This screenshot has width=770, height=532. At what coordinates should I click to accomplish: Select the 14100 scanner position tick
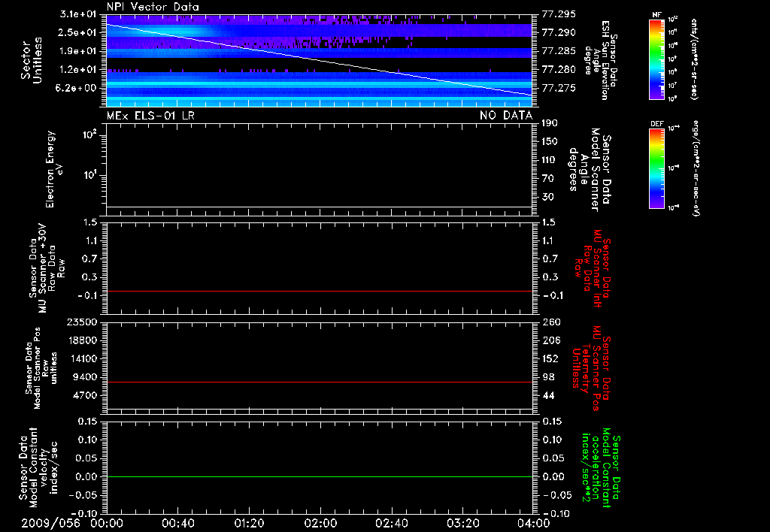tap(81, 358)
